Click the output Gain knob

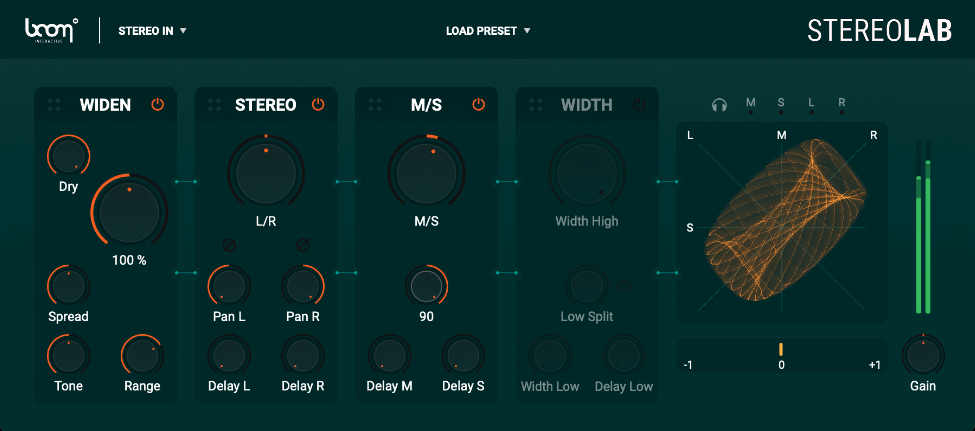pyautogui.click(x=923, y=356)
